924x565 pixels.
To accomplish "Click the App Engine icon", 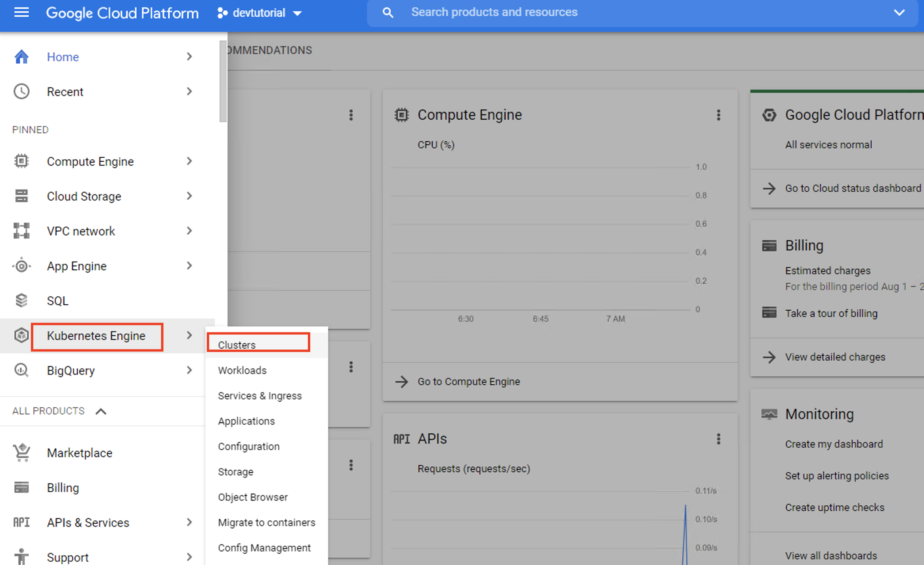I will pos(21,266).
